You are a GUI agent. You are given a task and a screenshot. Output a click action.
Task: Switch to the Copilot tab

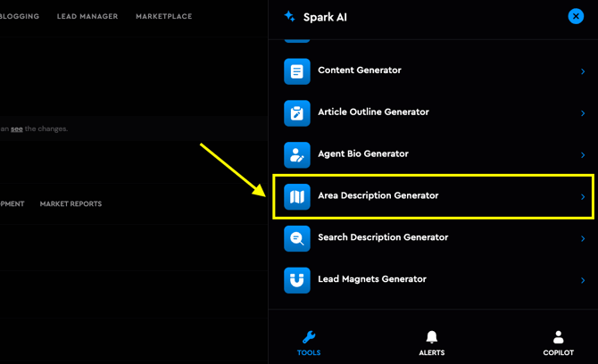(x=558, y=343)
